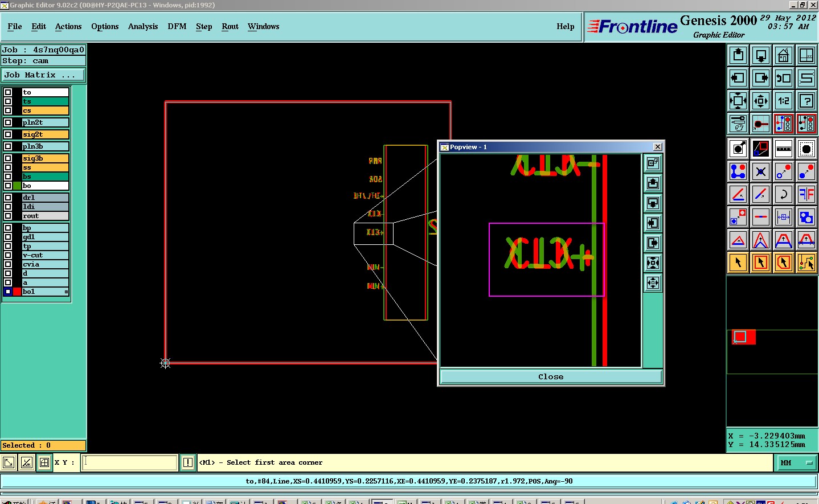Toggle the 'pln2t' layer checkbox

(8, 122)
